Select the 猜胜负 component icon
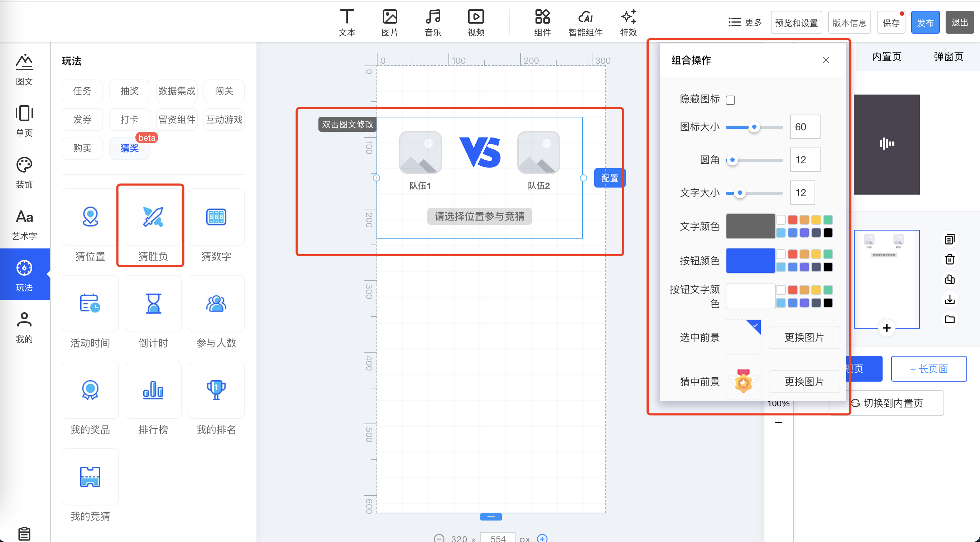 pos(153,217)
